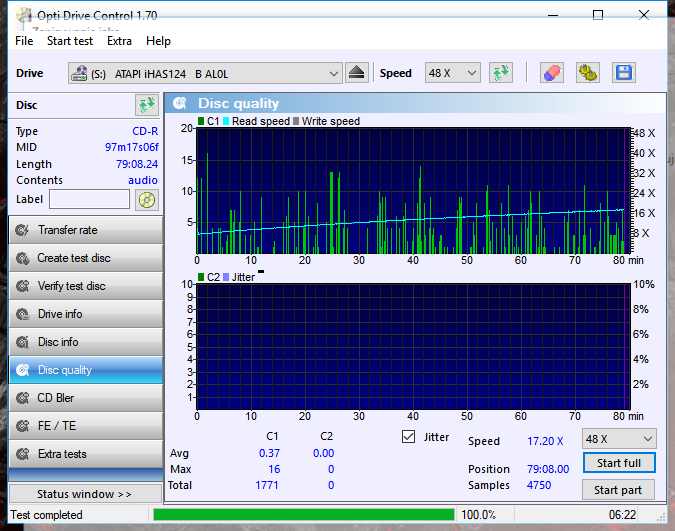Click the Disc quality sidebar icon
675x531 pixels.
pos(22,370)
